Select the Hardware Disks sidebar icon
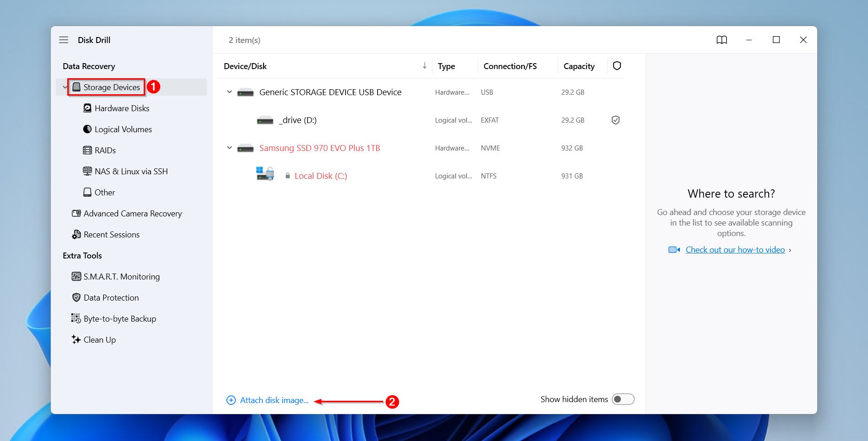The width and height of the screenshot is (868, 441). tap(87, 108)
